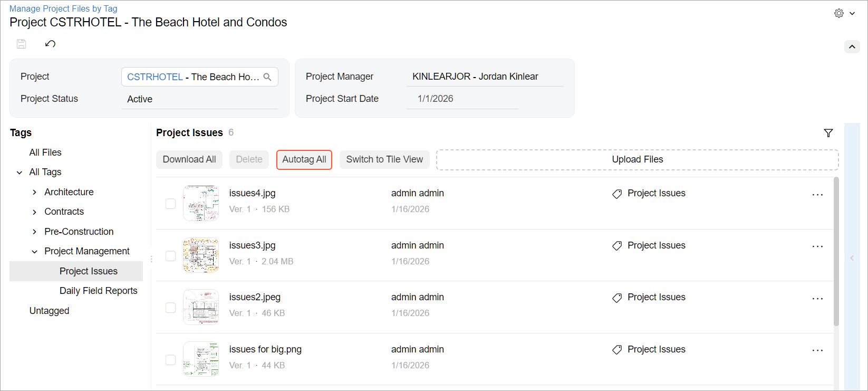Click the file list vertical scrollbar
This screenshot has height=391, width=868.
(x=836, y=252)
